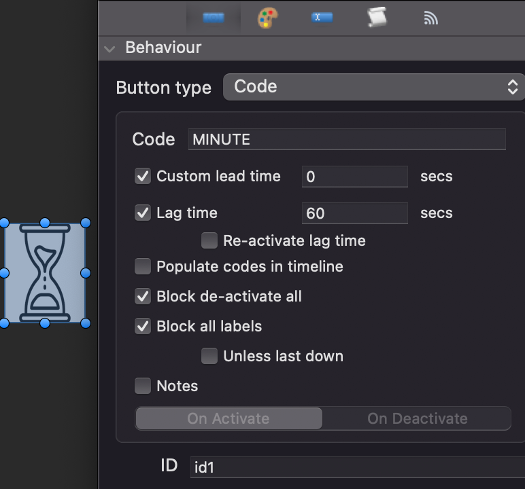Enable Re-activate lag time
Viewport: 526px width, 490px height.
pos(209,240)
